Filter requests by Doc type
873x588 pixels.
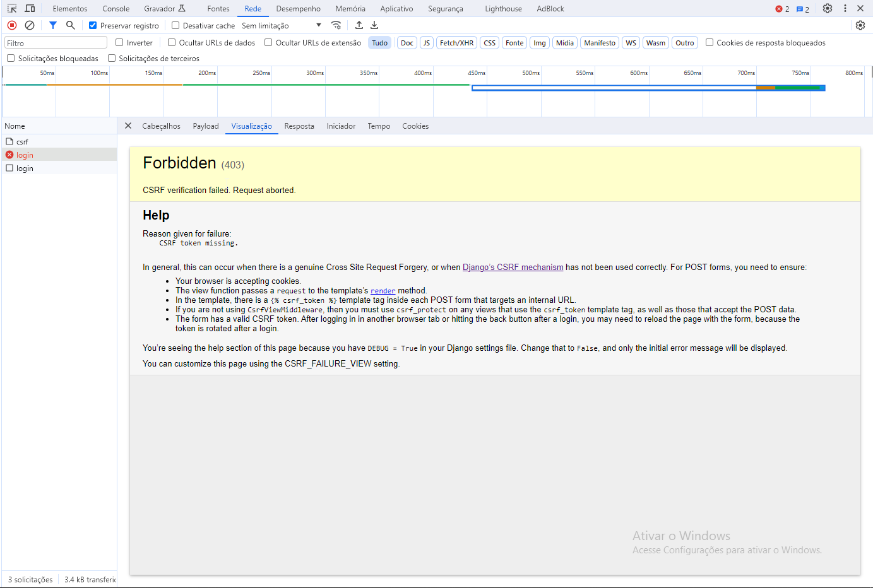point(407,43)
